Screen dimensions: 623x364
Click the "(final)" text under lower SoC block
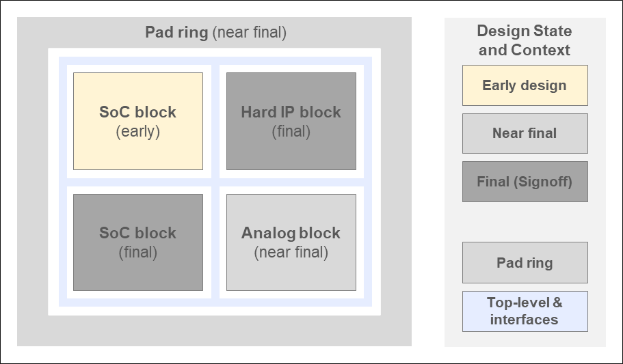click(138, 253)
